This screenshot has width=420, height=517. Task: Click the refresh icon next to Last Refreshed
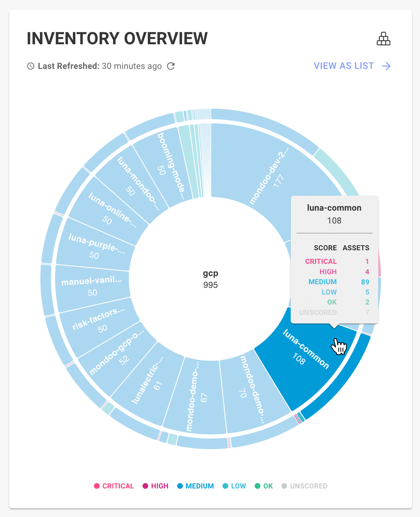click(x=171, y=66)
